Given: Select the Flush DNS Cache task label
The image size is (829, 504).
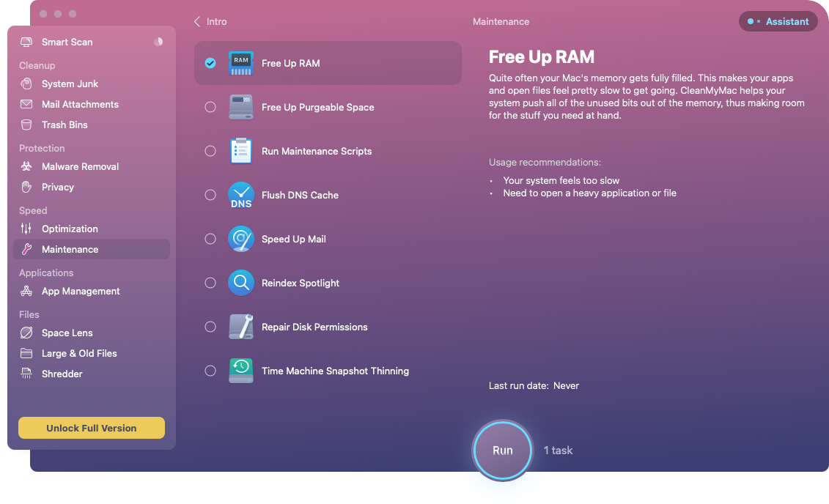Looking at the screenshot, I should point(300,195).
